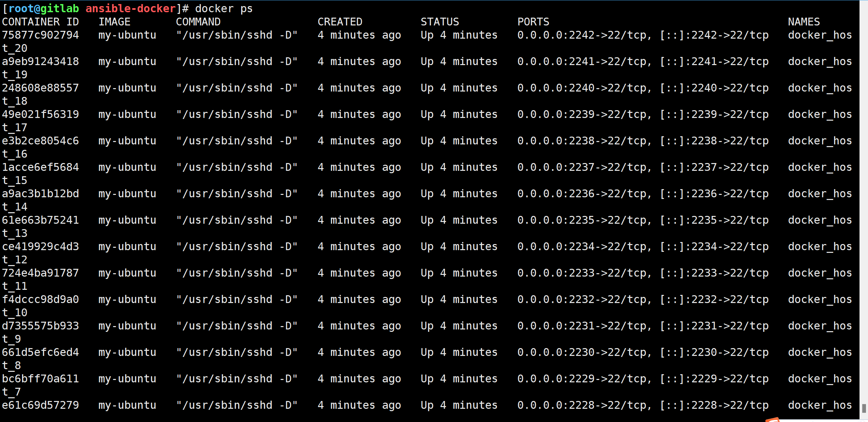
Task: Click the 'root@gitlab' prompt text
Action: point(44,8)
